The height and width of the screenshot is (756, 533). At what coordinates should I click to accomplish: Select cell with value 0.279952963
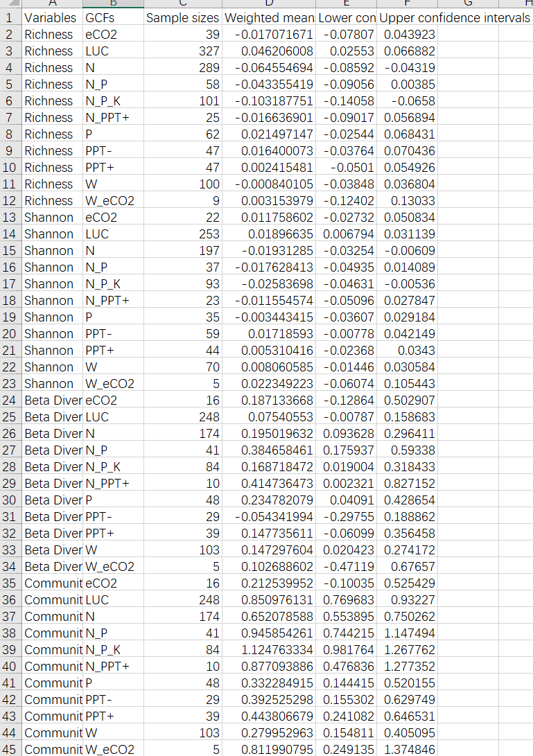(269, 733)
